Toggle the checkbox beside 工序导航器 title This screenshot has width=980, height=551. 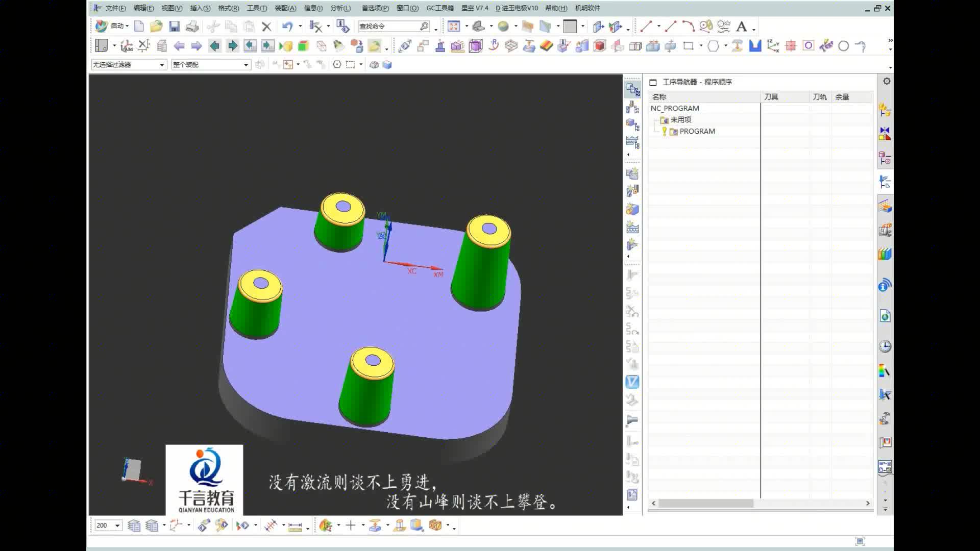(653, 82)
